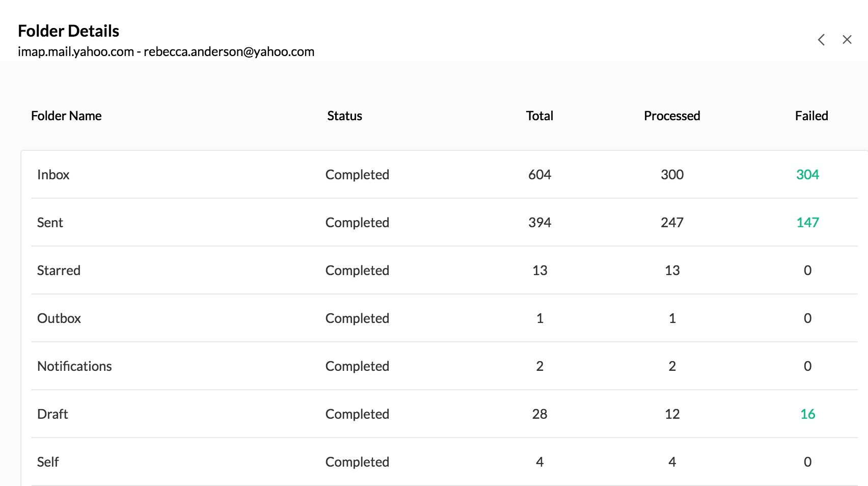
Task: Click the Processed column header
Action: pyautogui.click(x=672, y=116)
